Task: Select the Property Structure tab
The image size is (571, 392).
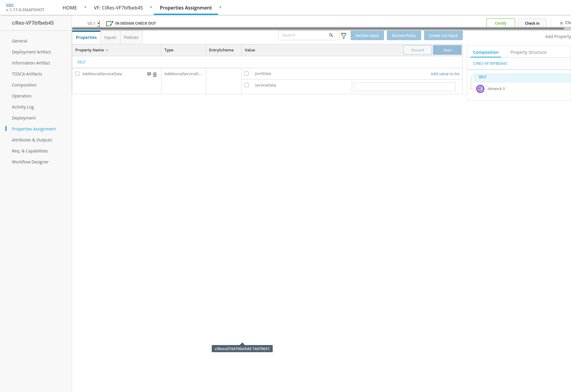Action: (x=528, y=52)
